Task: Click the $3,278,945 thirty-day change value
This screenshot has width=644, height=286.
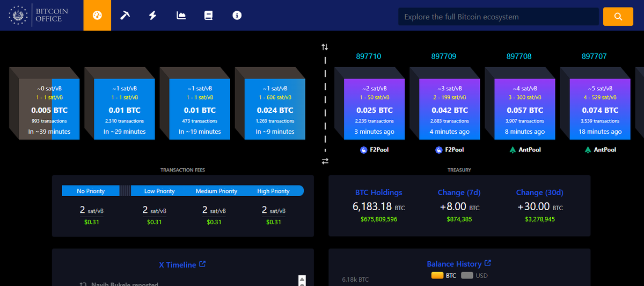Action: 540,219
